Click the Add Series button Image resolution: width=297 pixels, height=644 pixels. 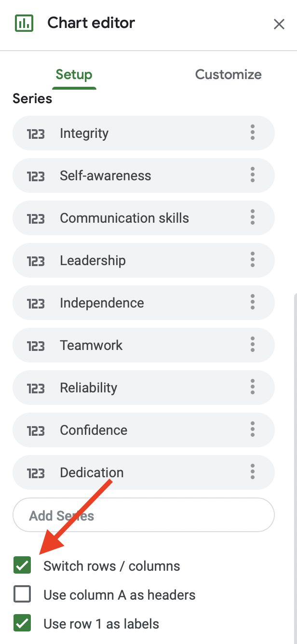tap(144, 515)
